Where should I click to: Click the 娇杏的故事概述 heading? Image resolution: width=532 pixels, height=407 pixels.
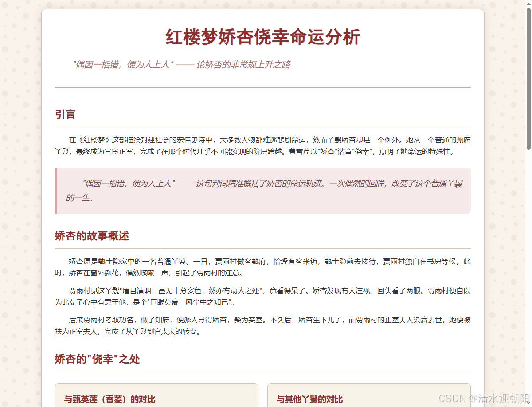[92, 236]
